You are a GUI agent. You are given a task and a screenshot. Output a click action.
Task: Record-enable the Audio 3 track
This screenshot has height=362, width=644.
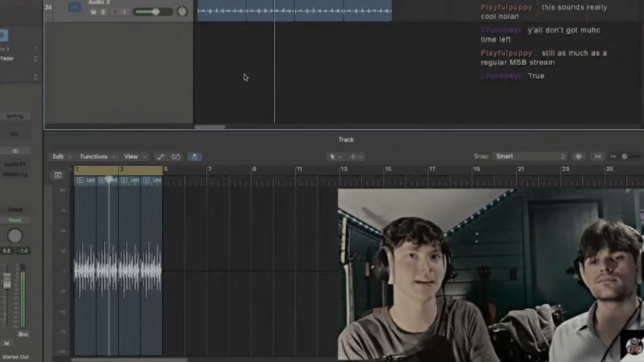coord(115,12)
